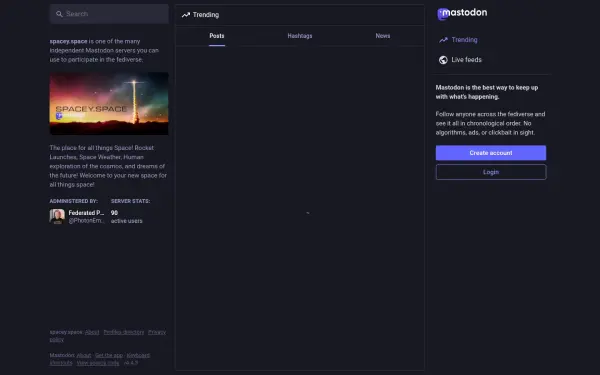The image size is (600, 375).
Task: Click the 'ADMINISTERED BY:' heading
Action: tap(73, 201)
